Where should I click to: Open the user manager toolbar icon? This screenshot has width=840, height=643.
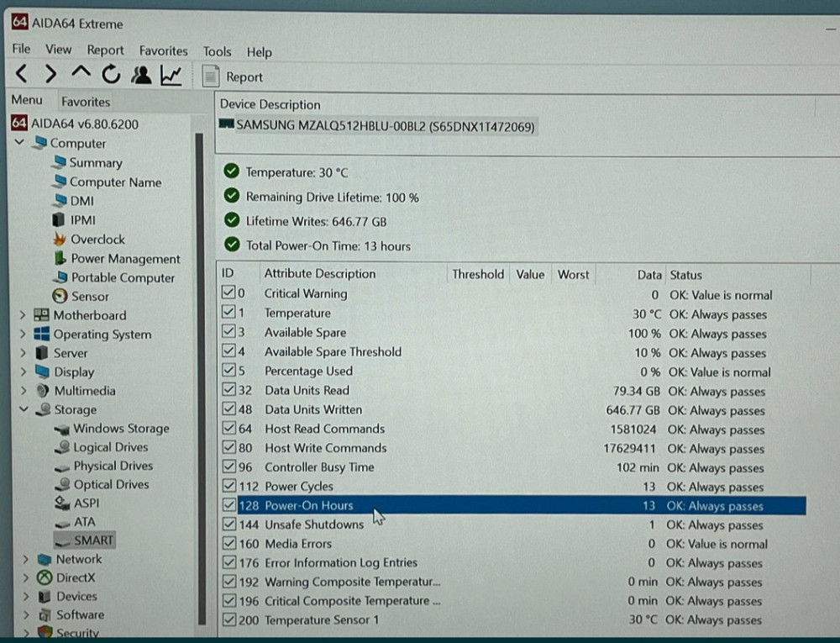tap(141, 75)
